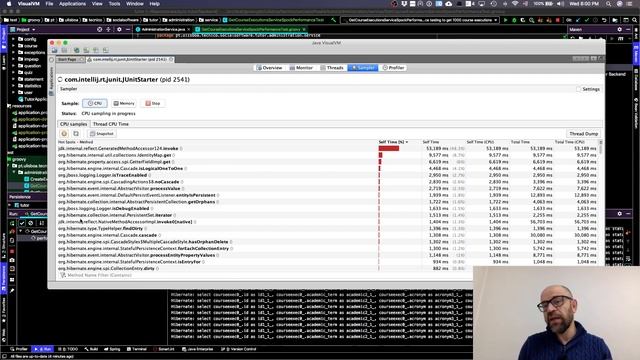Expand the user folder
This screenshot has width=640, height=360.
[13, 92]
